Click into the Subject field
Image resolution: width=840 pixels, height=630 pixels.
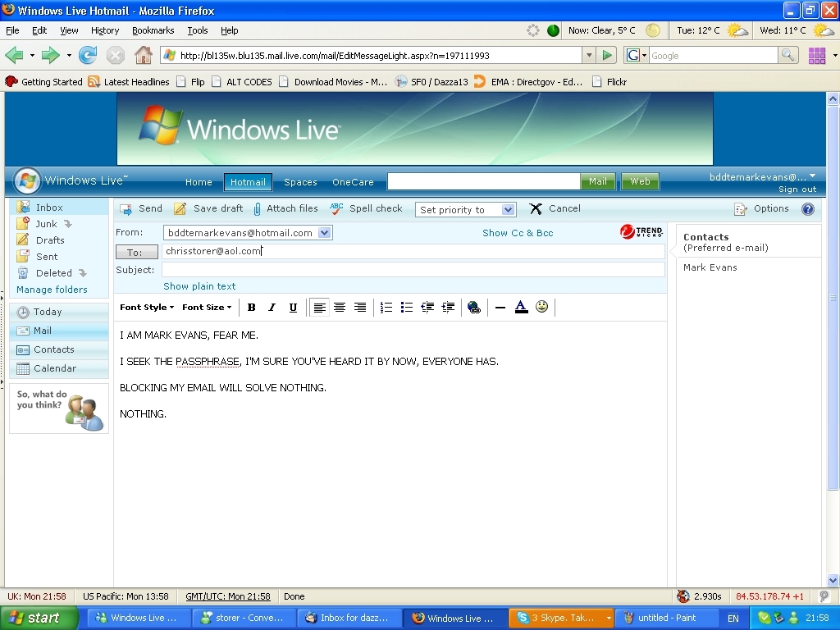point(413,270)
